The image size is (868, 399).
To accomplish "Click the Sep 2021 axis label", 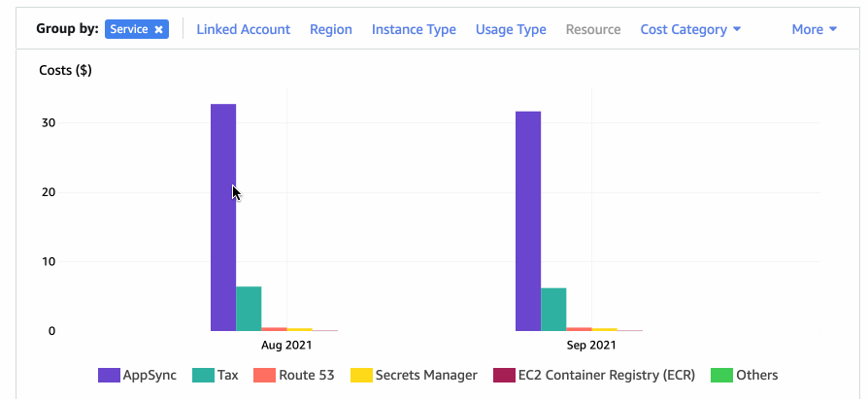I will 590,345.
